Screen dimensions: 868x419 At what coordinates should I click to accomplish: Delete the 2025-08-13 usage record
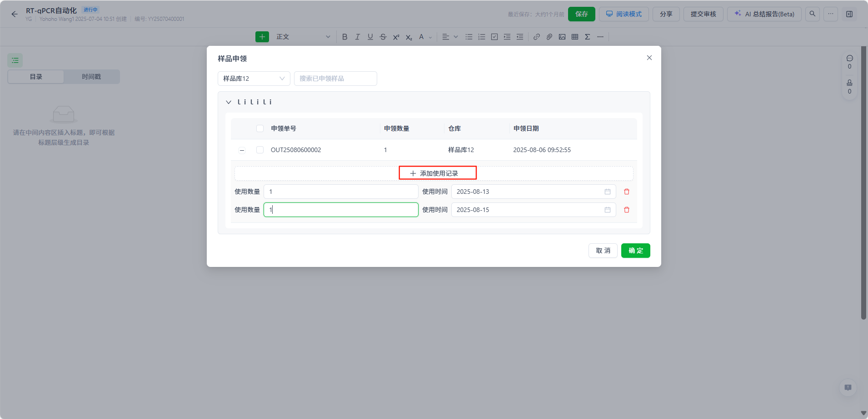tap(626, 192)
